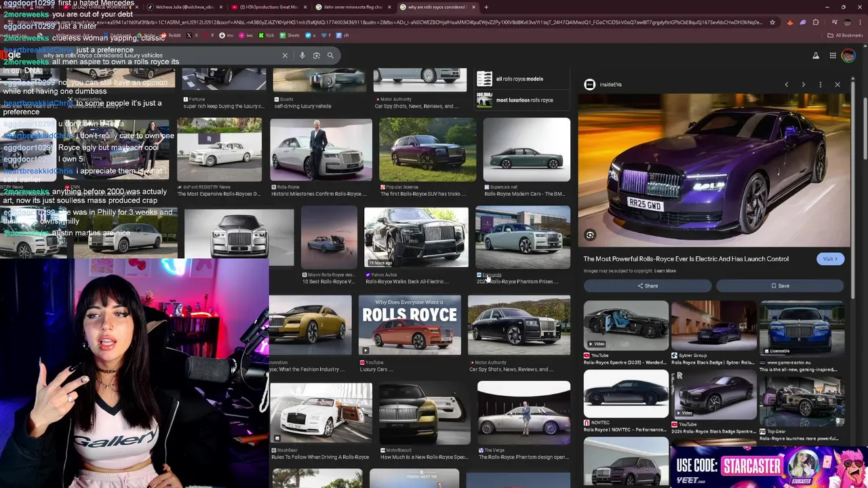
Task: Click the Save button
Action: coord(780,286)
